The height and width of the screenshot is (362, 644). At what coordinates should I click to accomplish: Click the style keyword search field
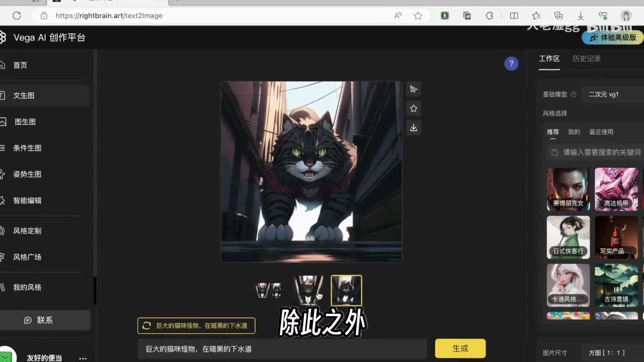point(599,152)
